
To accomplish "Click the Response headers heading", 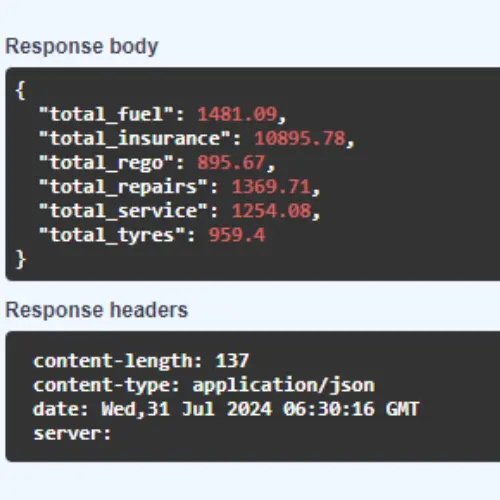I will coord(97,310).
